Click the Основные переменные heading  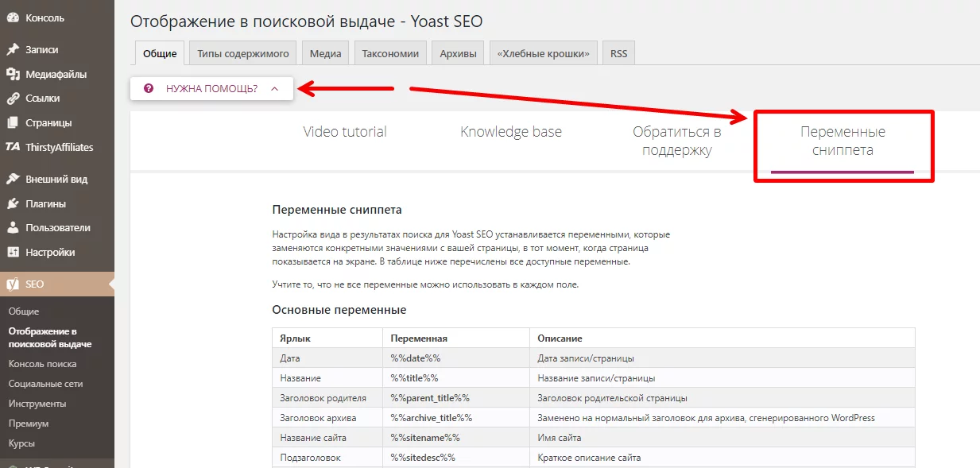[339, 310]
